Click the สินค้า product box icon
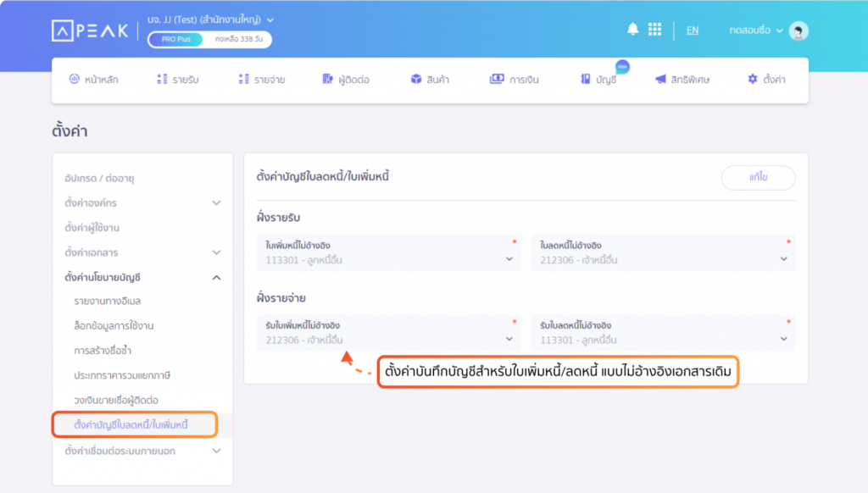The image size is (868, 493). click(x=416, y=79)
